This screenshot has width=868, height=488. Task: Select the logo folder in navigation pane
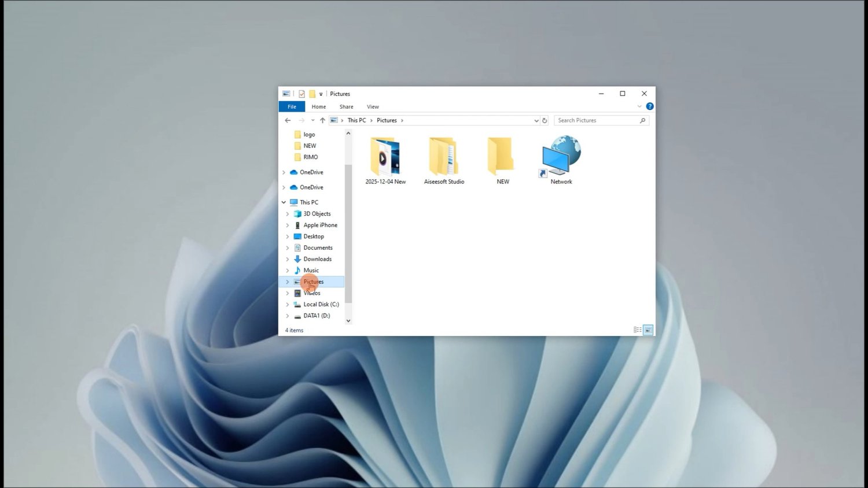310,134
